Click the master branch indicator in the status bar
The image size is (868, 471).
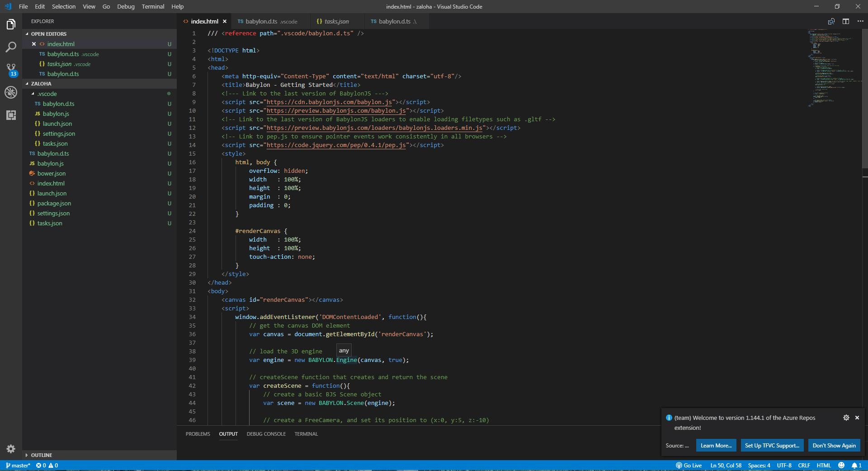tap(18, 465)
